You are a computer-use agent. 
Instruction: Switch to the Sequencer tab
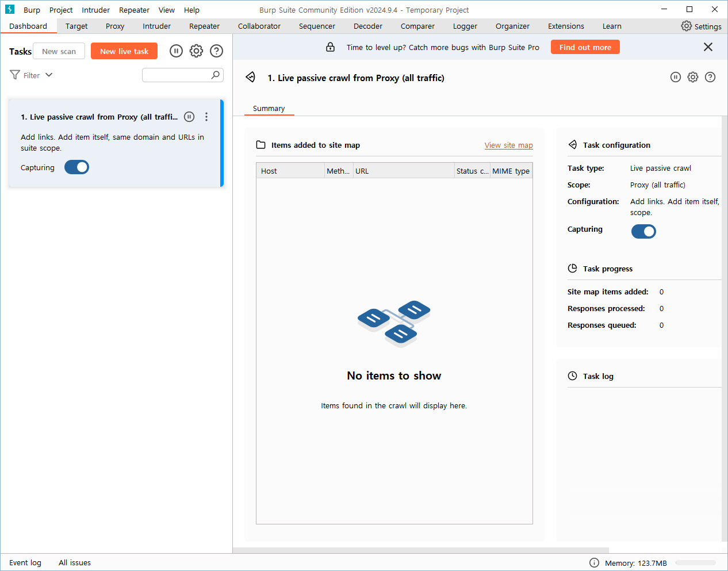[x=317, y=26]
